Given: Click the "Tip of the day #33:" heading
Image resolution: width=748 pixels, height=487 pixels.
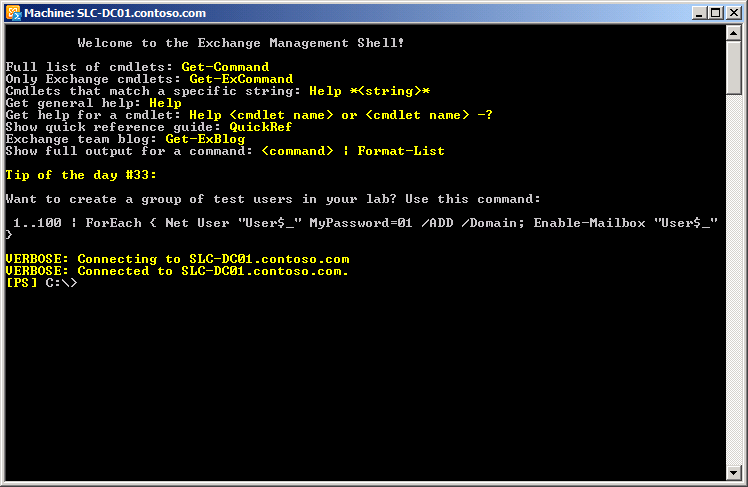Looking at the screenshot, I should click(x=75, y=175).
